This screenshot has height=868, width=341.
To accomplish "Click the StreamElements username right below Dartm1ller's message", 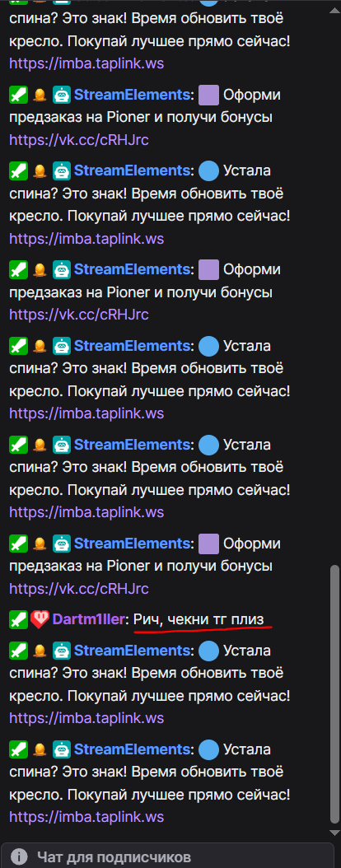I will coord(132,651).
